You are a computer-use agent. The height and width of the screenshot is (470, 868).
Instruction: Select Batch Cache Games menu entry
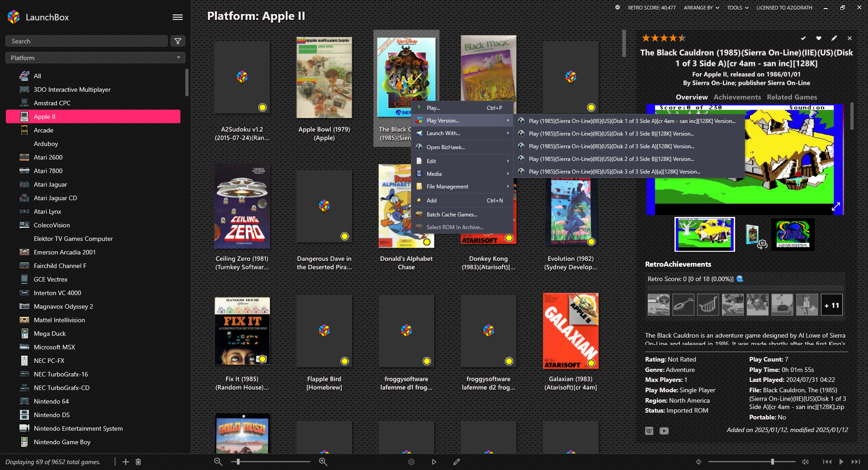(x=462, y=215)
